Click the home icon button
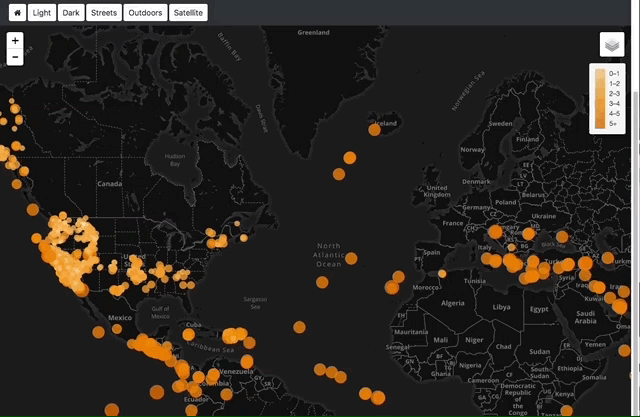Screen dimensions: 640x417 click(15, 13)
